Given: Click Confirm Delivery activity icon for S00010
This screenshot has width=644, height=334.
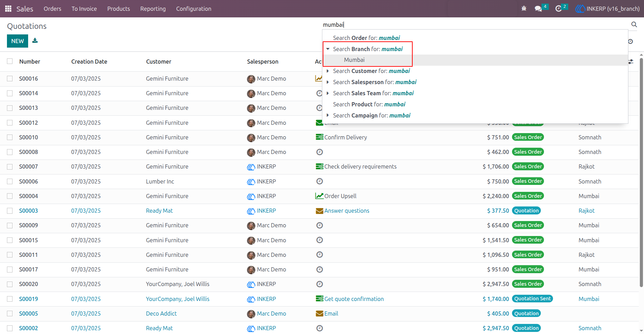Looking at the screenshot, I should click(x=320, y=137).
